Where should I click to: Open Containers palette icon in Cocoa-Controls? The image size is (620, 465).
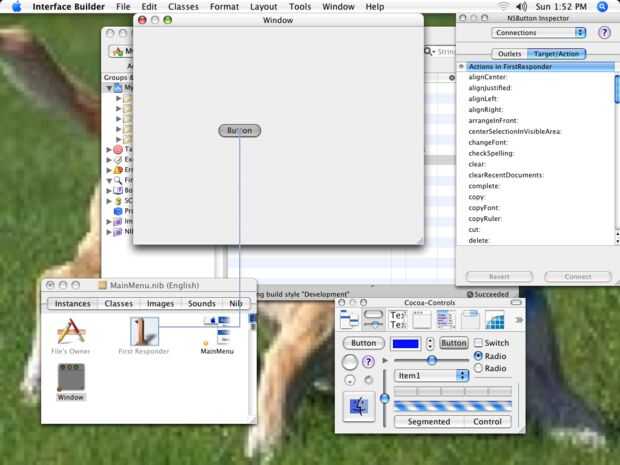[x=470, y=319]
